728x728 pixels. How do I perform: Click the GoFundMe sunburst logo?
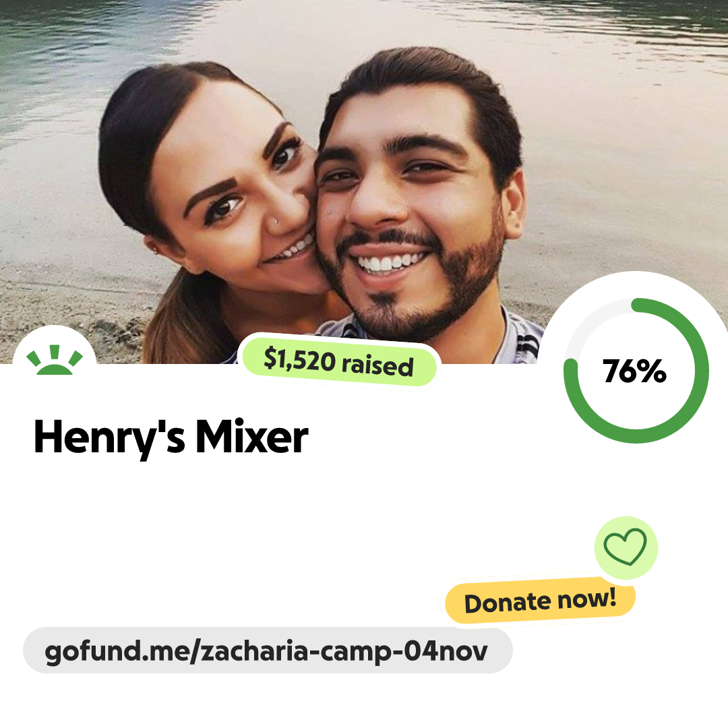click(55, 360)
